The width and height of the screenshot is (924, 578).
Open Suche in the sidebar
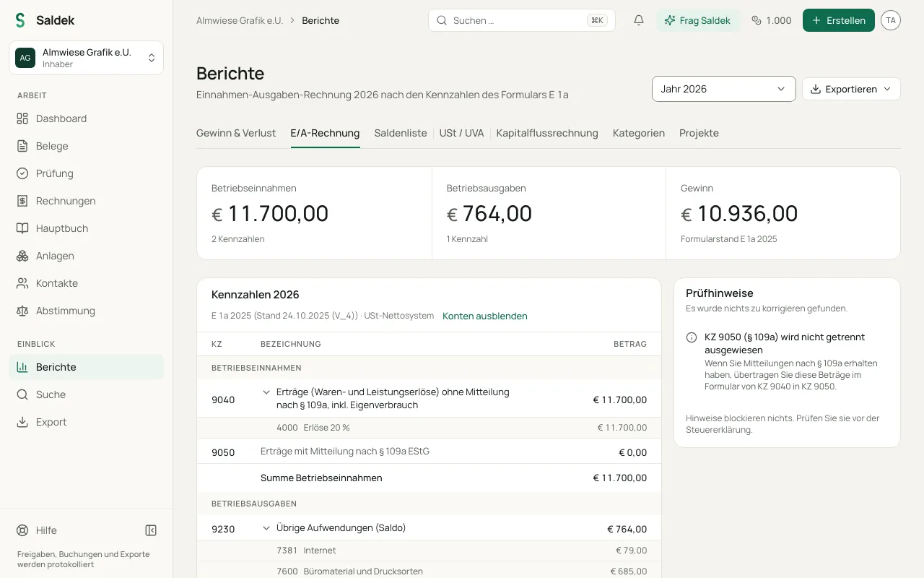(86, 394)
